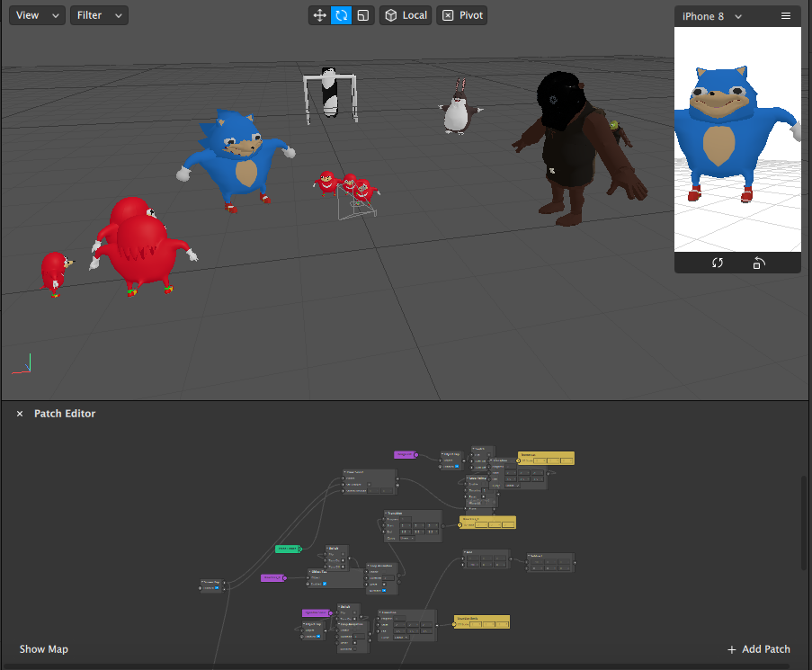The height and width of the screenshot is (670, 812).
Task: Select the Scale manipulator tool
Action: click(x=363, y=15)
